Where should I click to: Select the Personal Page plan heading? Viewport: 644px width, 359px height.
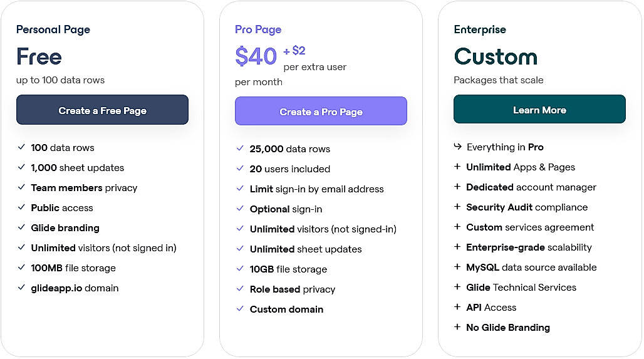click(53, 29)
